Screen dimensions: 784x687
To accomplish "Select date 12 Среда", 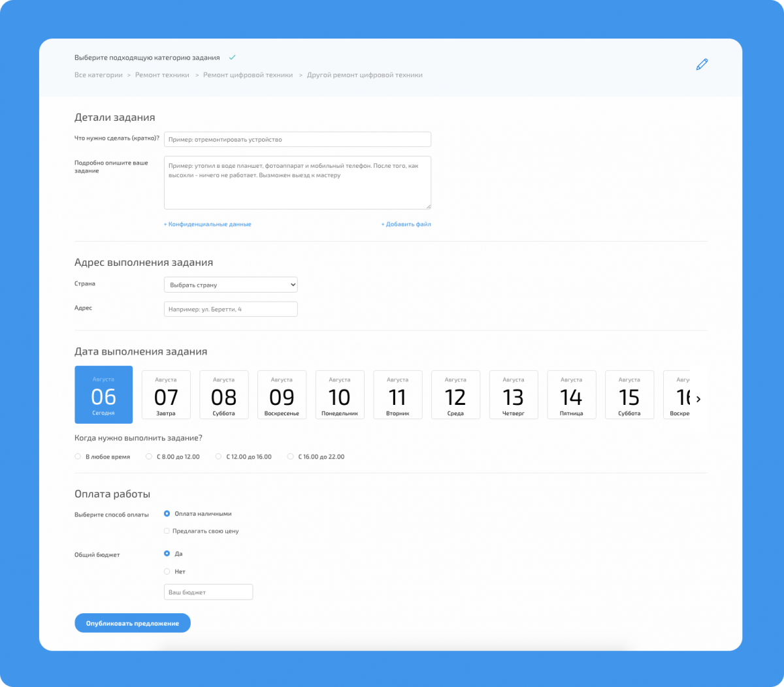I will 455,395.
